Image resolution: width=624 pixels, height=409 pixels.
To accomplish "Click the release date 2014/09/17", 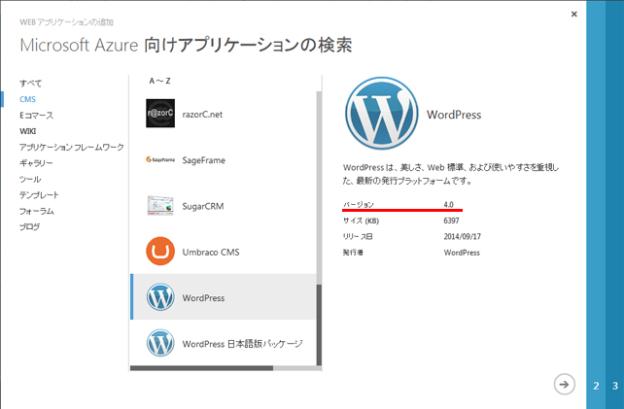I will tap(462, 236).
